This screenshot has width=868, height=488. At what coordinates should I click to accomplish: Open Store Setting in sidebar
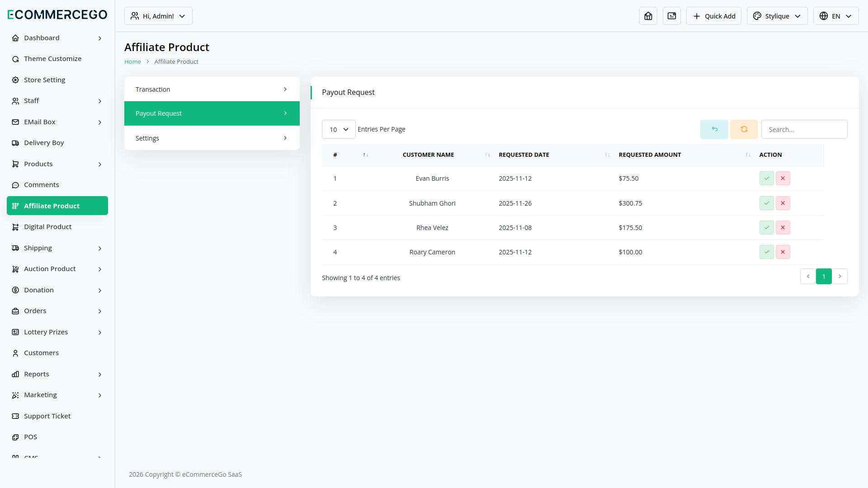57,80
